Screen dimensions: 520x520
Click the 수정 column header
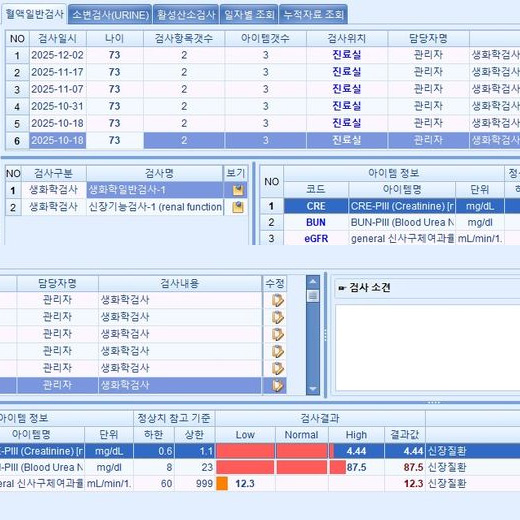[x=275, y=284]
